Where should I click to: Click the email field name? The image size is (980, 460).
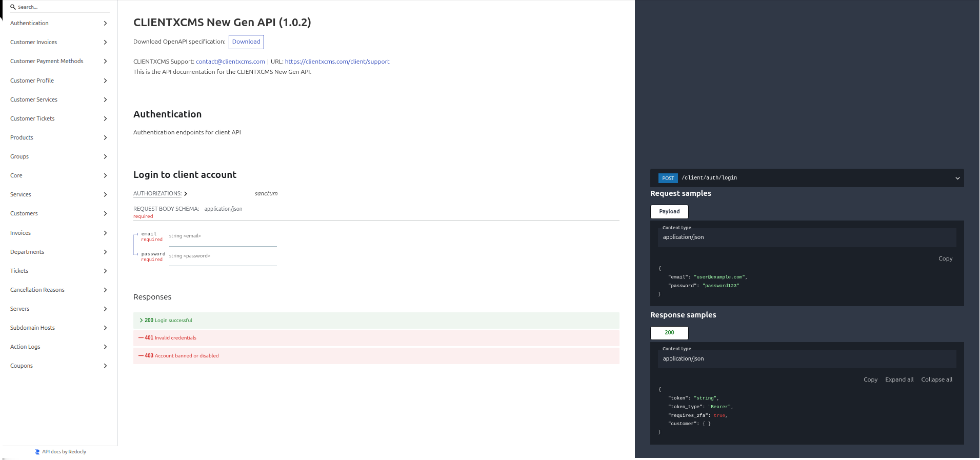pos(149,234)
